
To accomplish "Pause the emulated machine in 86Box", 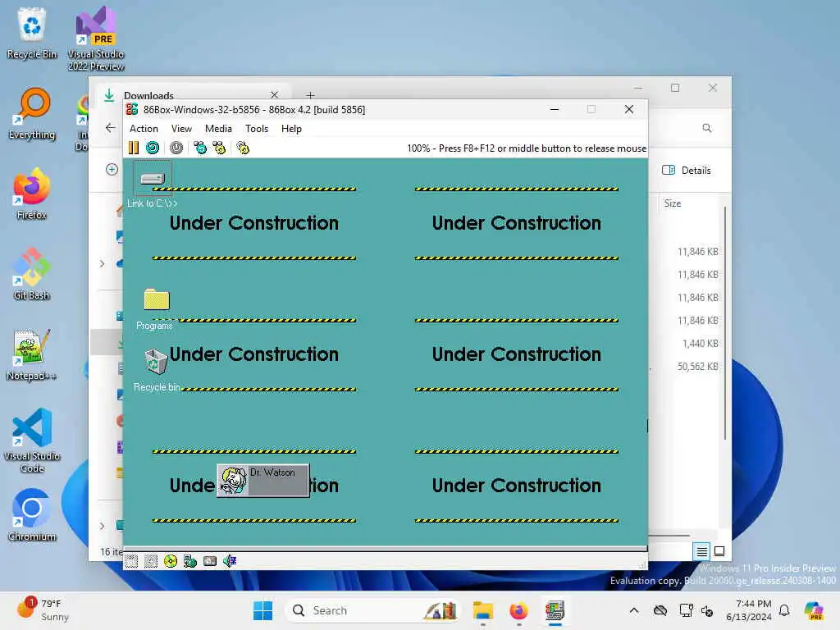I will [x=134, y=148].
